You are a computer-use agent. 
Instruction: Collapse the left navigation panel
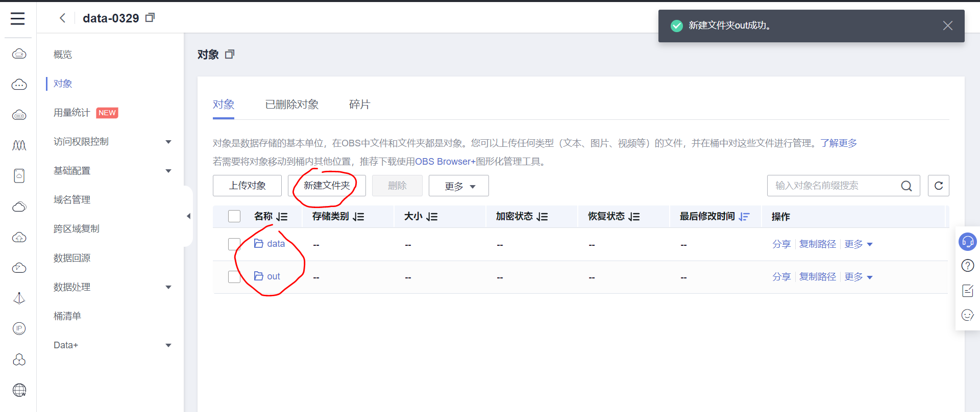coord(188,216)
